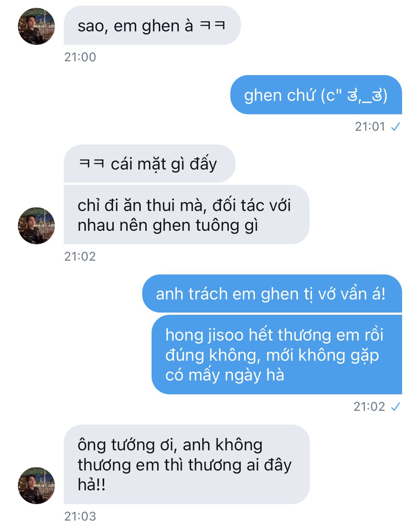Tap avatar beside 'nhau nên ghen tuông gì'
This screenshot has width=420, height=528.
(x=36, y=226)
